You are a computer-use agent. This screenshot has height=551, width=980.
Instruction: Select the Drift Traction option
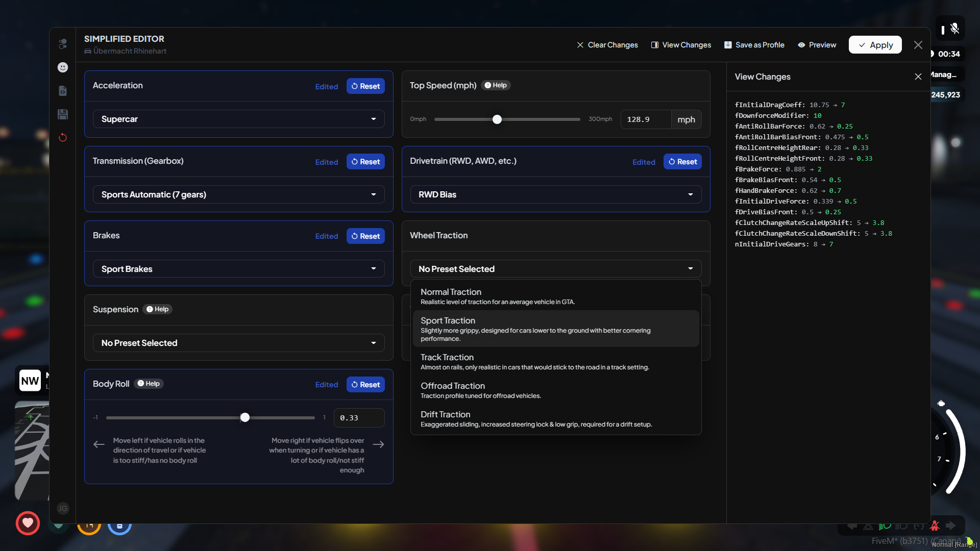coord(555,418)
